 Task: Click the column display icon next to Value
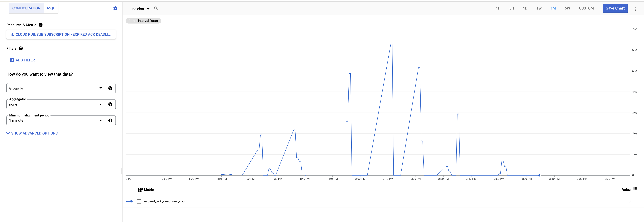pos(635,188)
